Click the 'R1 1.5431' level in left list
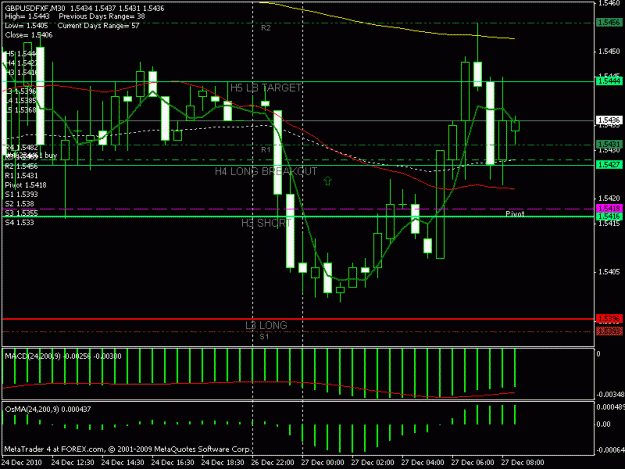The height and width of the screenshot is (469, 625). [x=22, y=176]
